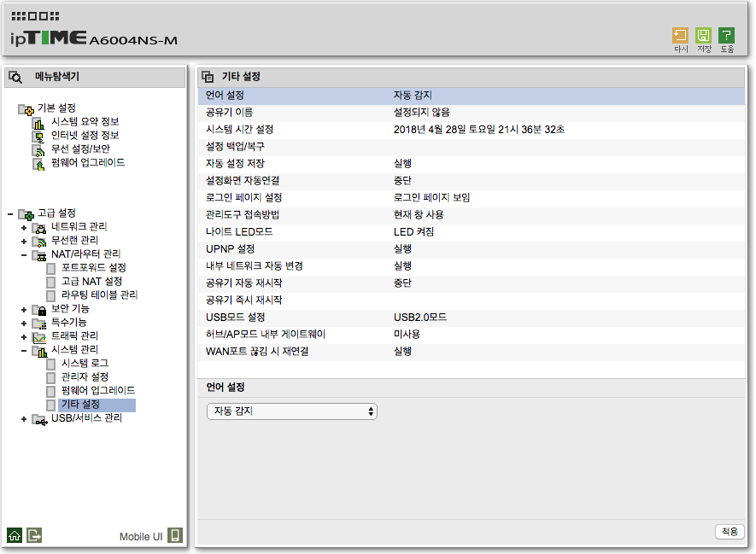Expand the USB/서비스 관리 tree node

[24, 420]
